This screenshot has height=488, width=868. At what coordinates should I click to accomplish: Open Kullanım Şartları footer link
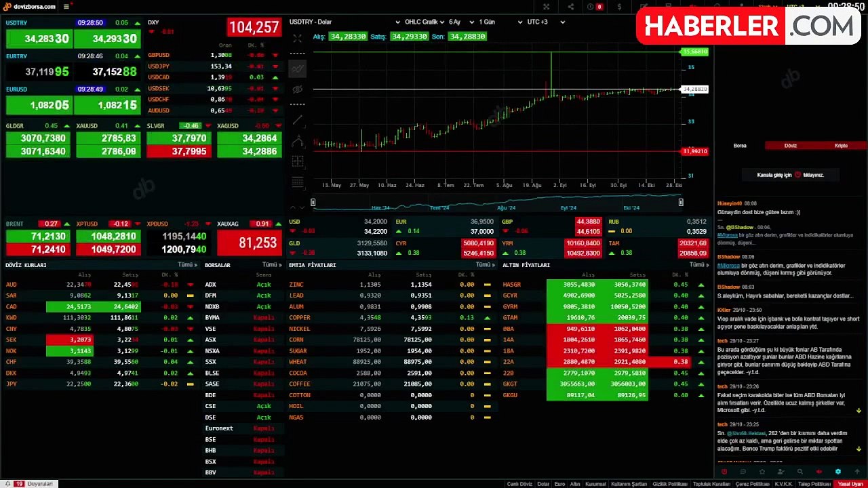629,484
